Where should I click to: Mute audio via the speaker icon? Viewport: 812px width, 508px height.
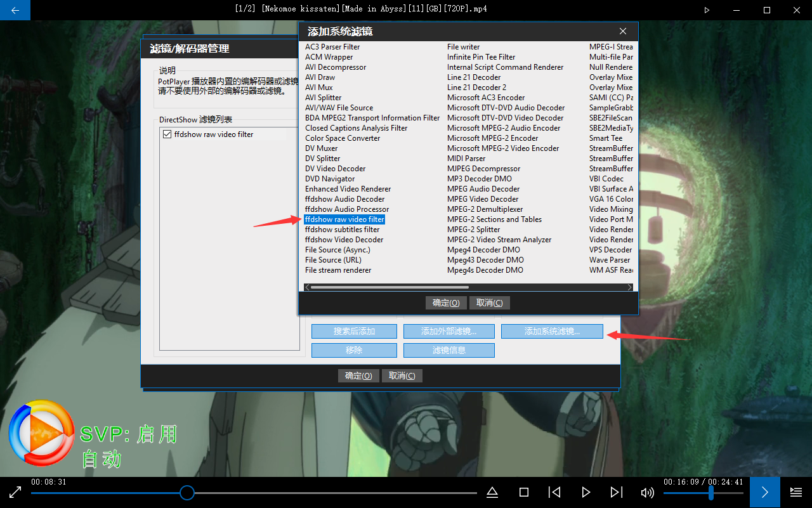(x=648, y=493)
